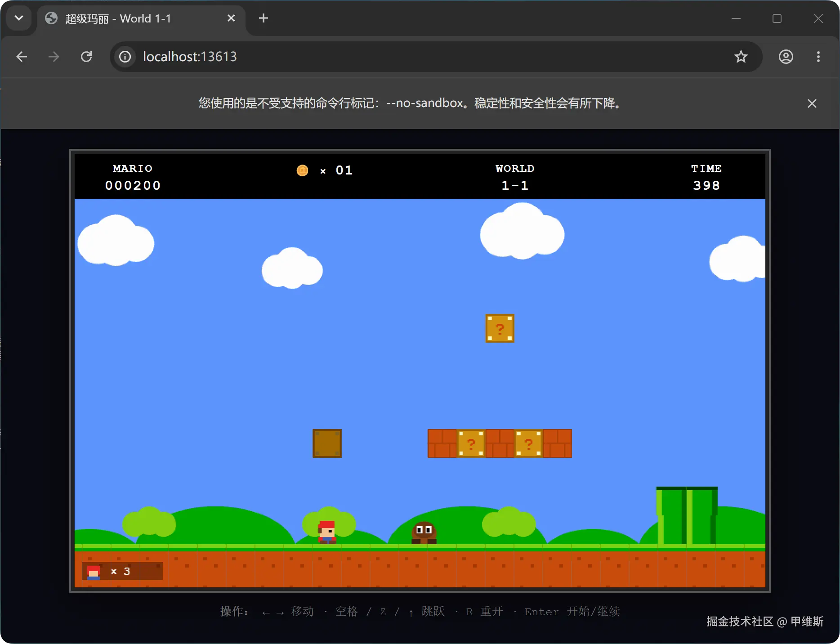840x644 pixels.
Task: Expand the tab search dropdown
Action: [19, 18]
